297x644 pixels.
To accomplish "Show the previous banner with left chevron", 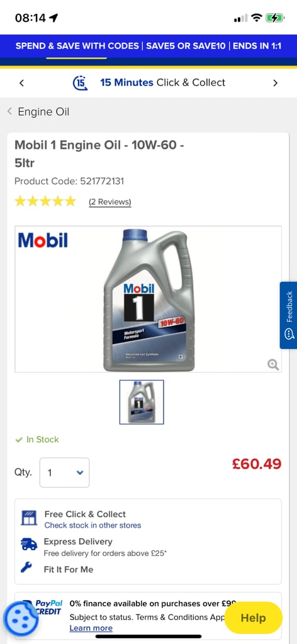I will pyautogui.click(x=22, y=83).
